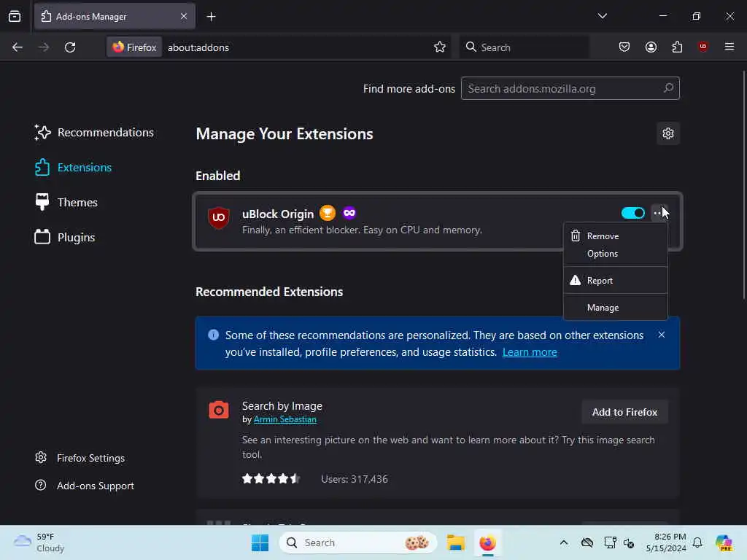Bookmark this page with the star icon
Viewport: 747px width, 560px height.
[x=439, y=47]
